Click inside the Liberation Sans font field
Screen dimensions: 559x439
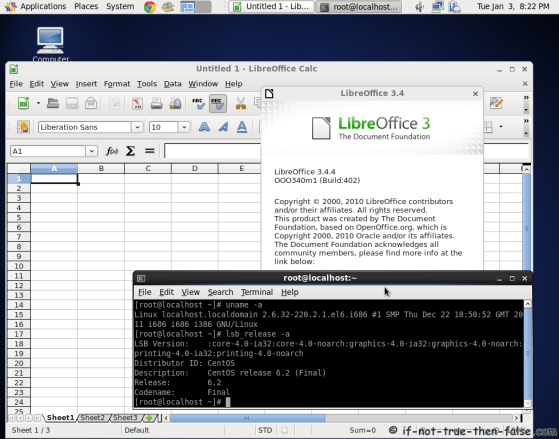85,127
